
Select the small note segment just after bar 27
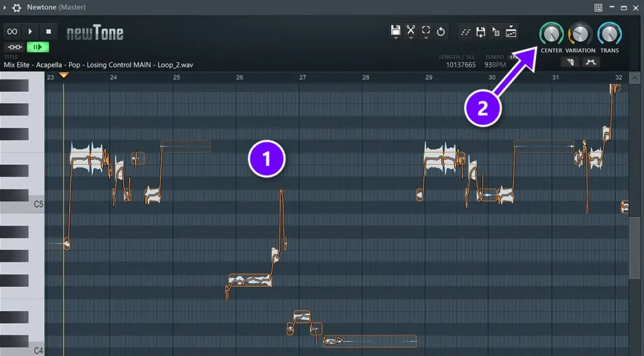pos(302,317)
